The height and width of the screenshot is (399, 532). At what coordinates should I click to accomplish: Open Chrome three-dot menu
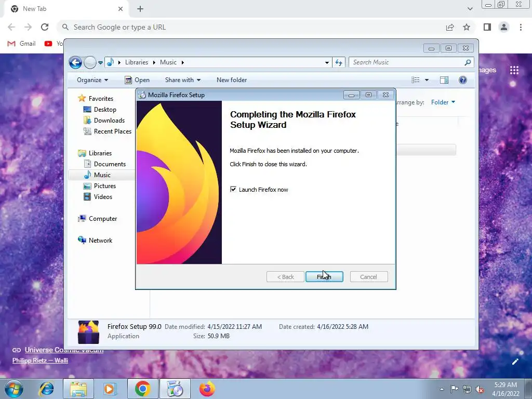point(521,27)
